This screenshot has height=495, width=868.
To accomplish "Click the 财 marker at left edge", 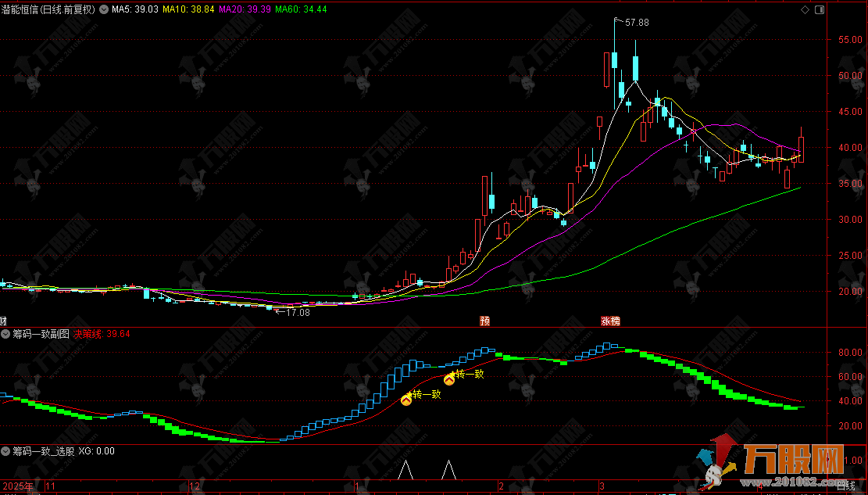I will click(x=3, y=321).
